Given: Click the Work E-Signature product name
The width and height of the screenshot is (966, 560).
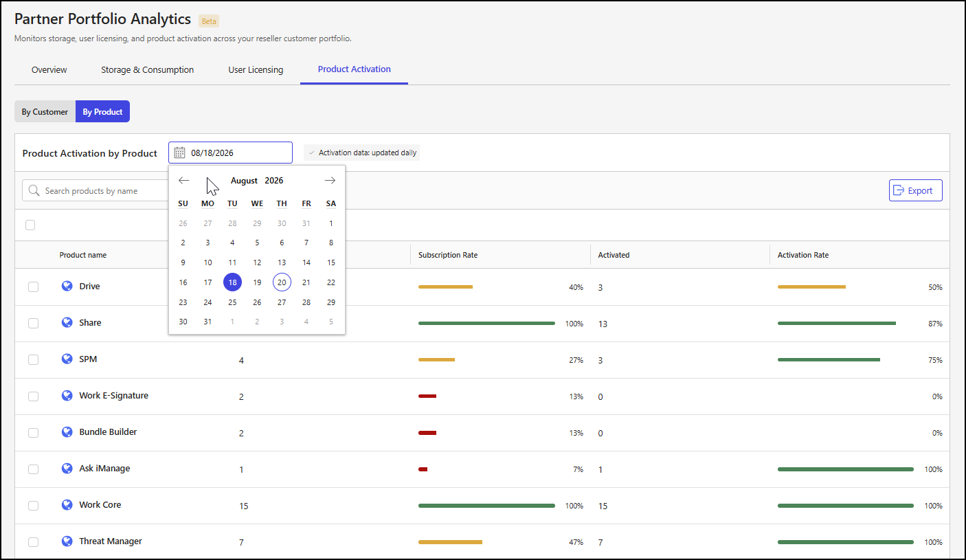Looking at the screenshot, I should point(113,396).
